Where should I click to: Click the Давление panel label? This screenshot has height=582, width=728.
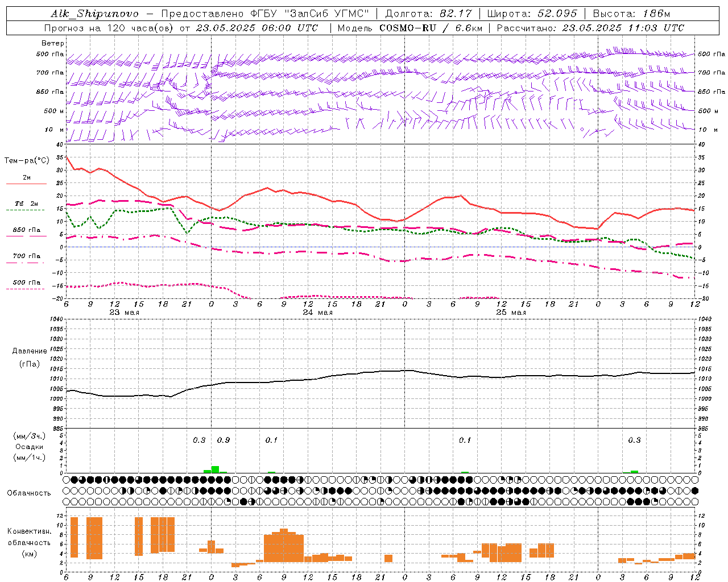point(30,351)
